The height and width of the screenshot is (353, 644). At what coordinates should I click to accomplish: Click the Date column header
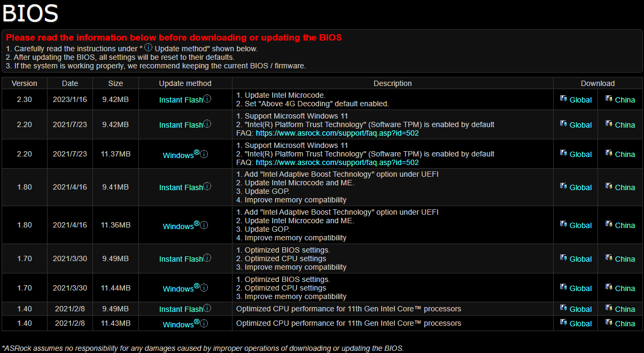click(x=70, y=83)
